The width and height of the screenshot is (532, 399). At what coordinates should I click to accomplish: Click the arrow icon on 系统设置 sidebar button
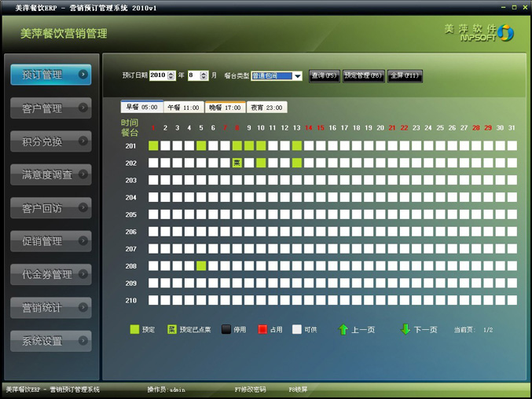83,341
